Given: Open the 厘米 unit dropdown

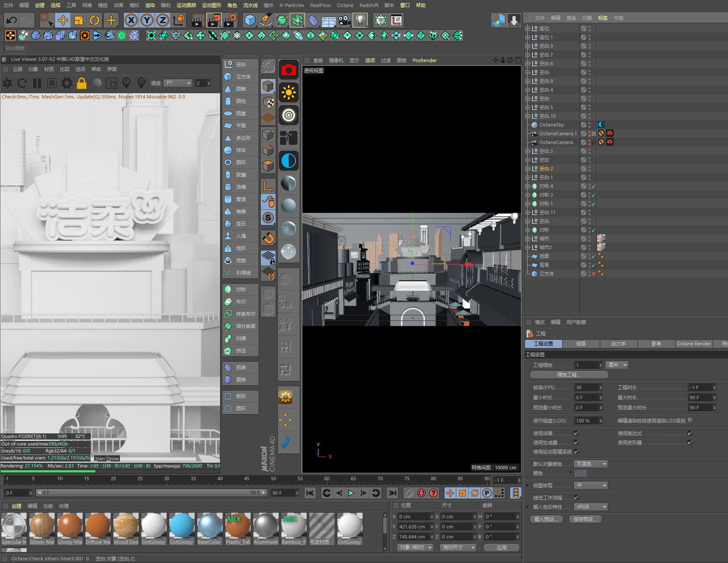Looking at the screenshot, I should [617, 365].
